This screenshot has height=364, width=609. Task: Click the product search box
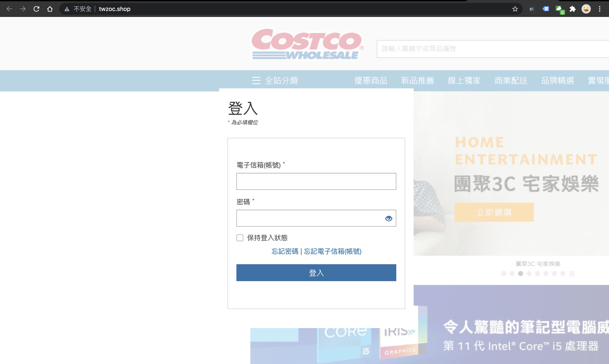(493, 49)
